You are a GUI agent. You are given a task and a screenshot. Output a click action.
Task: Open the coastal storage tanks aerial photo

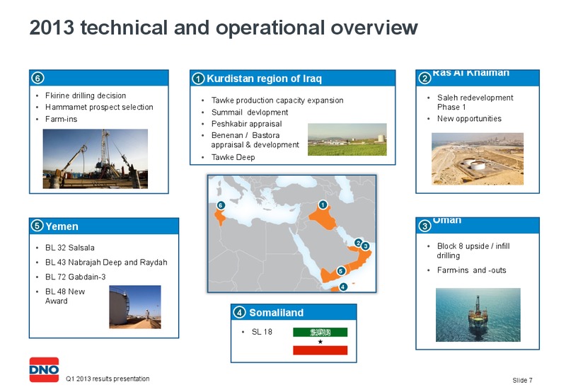[x=478, y=158]
